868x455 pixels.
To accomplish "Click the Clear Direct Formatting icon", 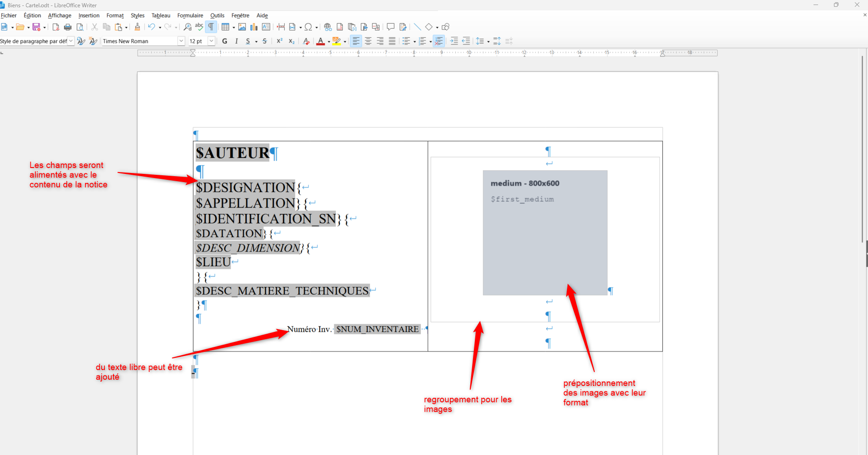I will click(306, 41).
